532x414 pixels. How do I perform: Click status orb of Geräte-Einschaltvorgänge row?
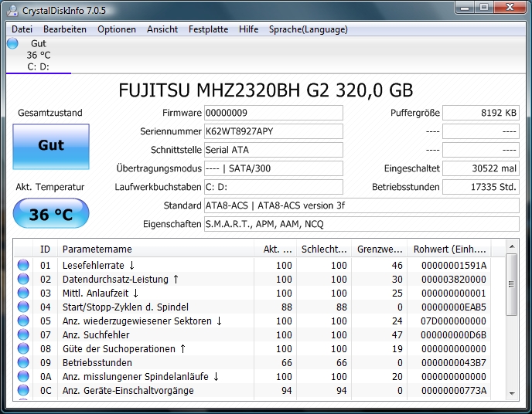(x=23, y=390)
